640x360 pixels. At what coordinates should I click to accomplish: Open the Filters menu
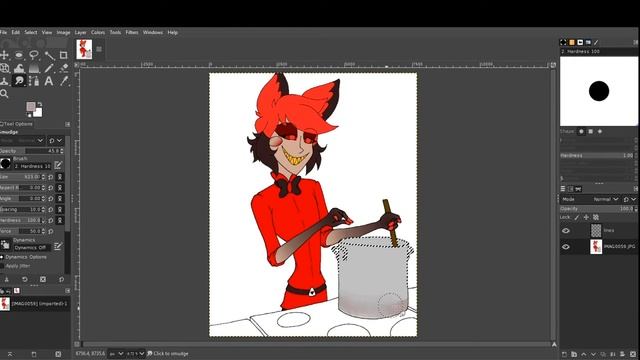[x=132, y=32]
